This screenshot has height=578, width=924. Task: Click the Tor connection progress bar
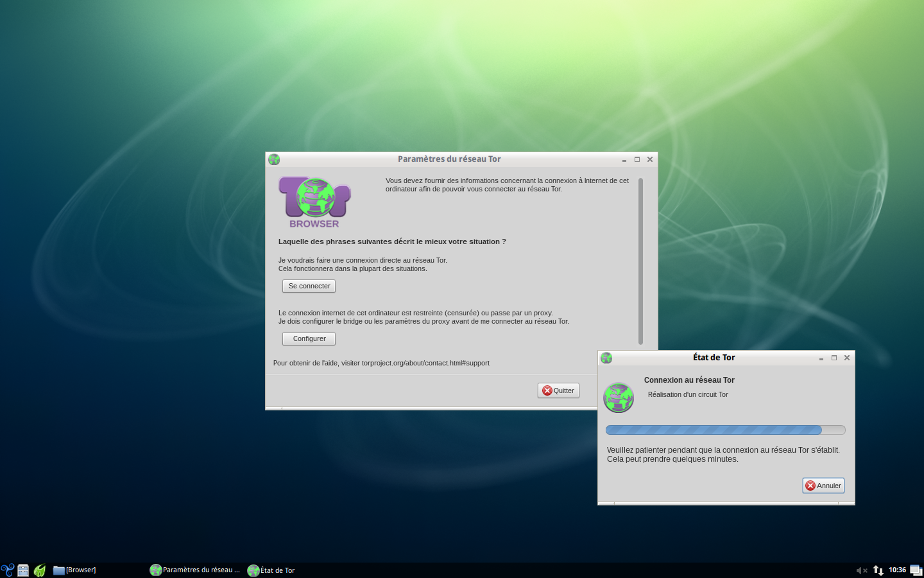point(725,430)
